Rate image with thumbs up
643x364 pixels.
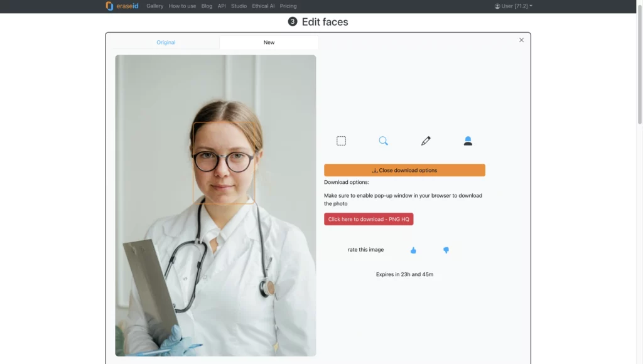coord(413,250)
